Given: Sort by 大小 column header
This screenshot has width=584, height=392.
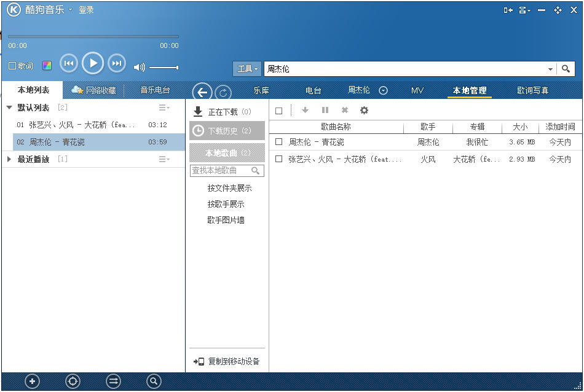Looking at the screenshot, I should [x=520, y=127].
